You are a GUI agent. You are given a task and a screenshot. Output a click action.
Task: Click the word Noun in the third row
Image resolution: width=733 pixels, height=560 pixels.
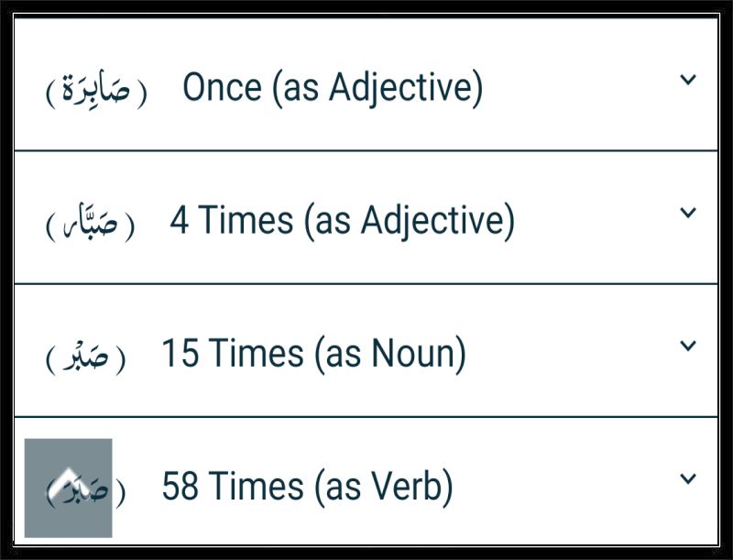click(x=411, y=353)
